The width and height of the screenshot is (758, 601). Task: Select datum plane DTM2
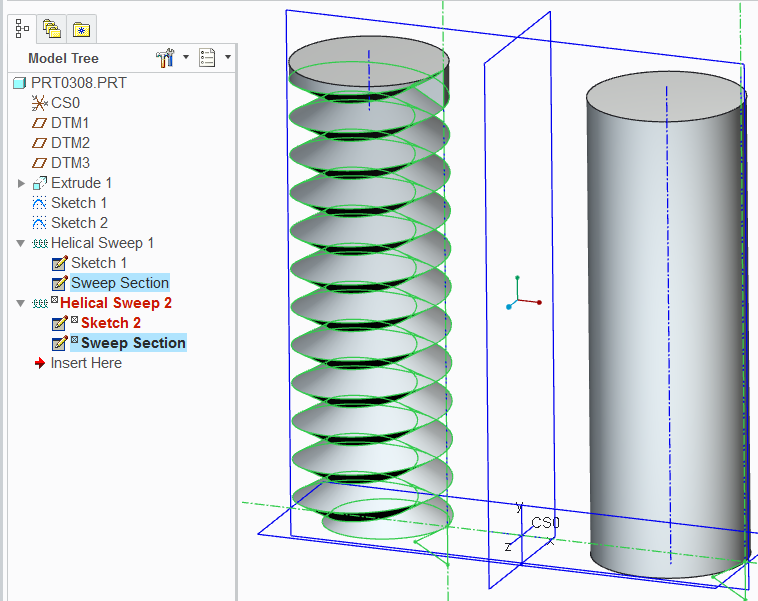[x=70, y=143]
